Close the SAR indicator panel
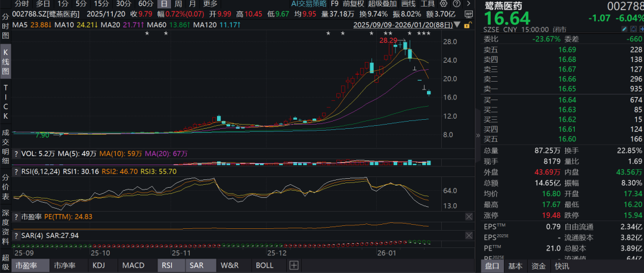This screenshot has width=644, height=273. click(469, 236)
